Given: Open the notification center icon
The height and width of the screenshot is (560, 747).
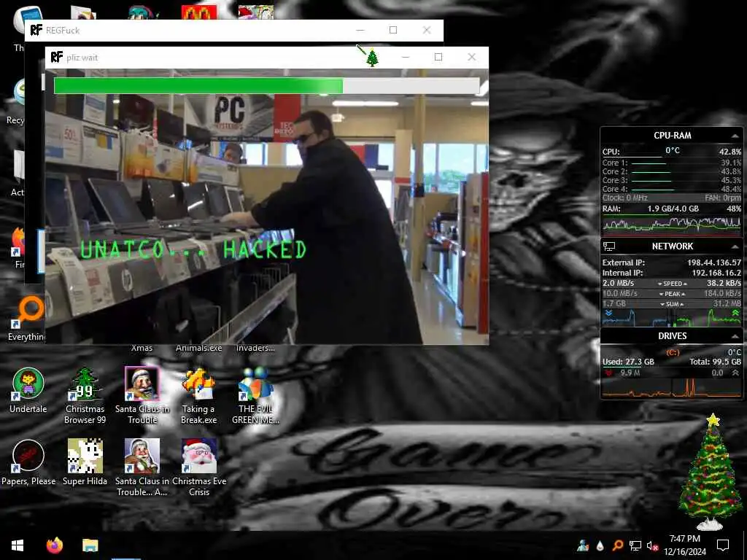Looking at the screenshot, I should [x=723, y=545].
